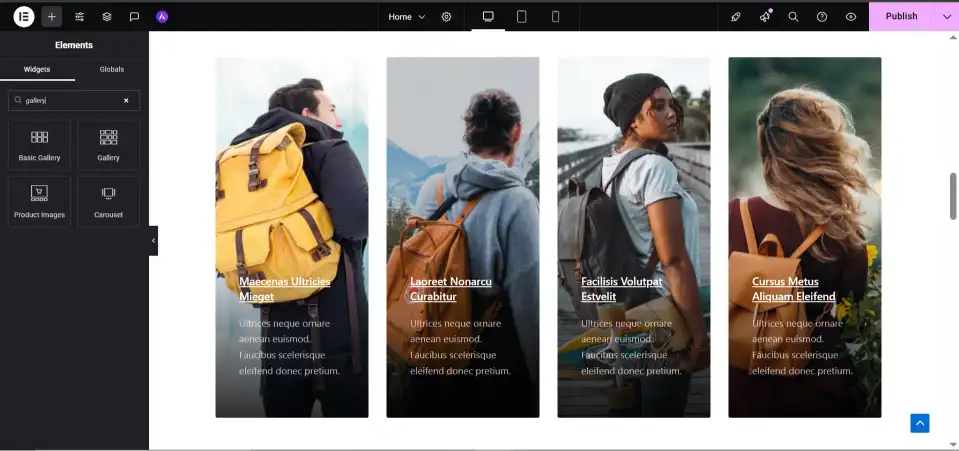Clear the gallery search field
The height and width of the screenshot is (451, 959).
tap(126, 100)
